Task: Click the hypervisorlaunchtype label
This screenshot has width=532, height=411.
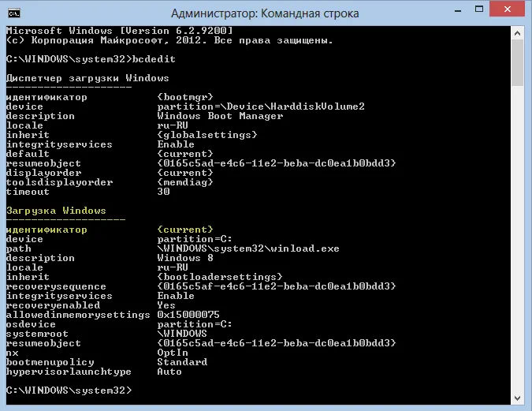Action: click(69, 372)
